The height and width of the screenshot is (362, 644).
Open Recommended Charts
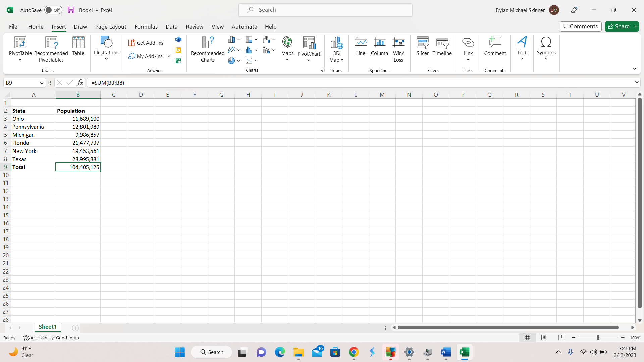pyautogui.click(x=207, y=49)
